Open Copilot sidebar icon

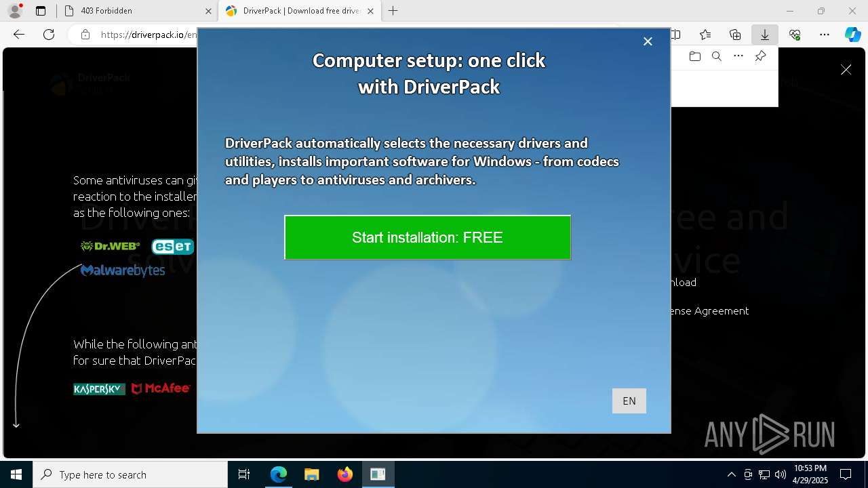[852, 35]
